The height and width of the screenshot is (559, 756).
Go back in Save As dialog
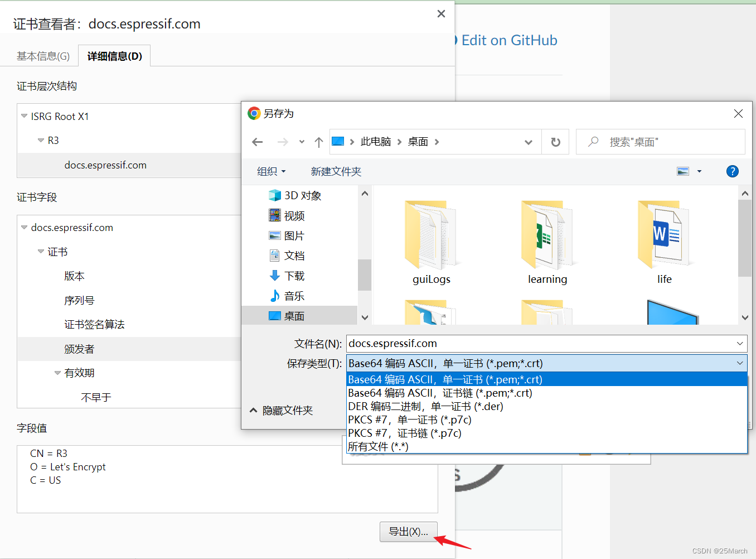[x=257, y=142]
